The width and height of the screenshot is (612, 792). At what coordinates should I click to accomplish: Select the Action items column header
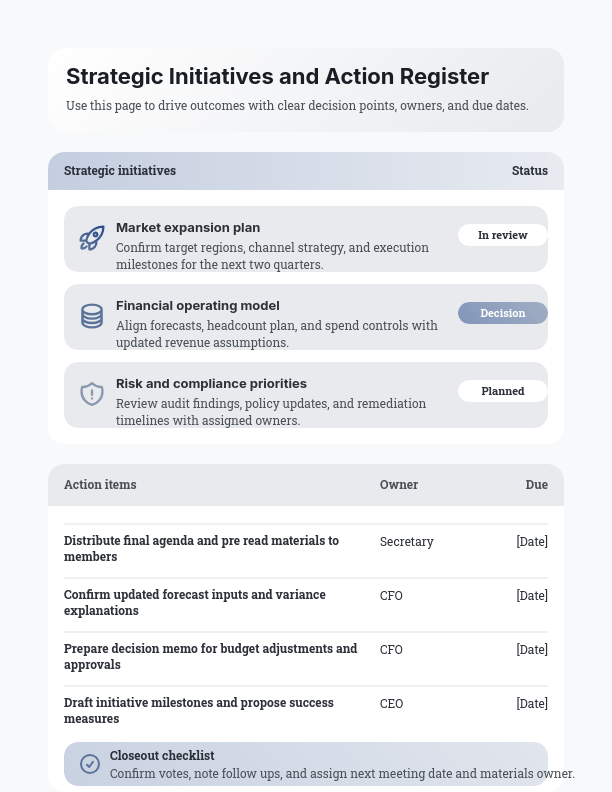click(100, 485)
